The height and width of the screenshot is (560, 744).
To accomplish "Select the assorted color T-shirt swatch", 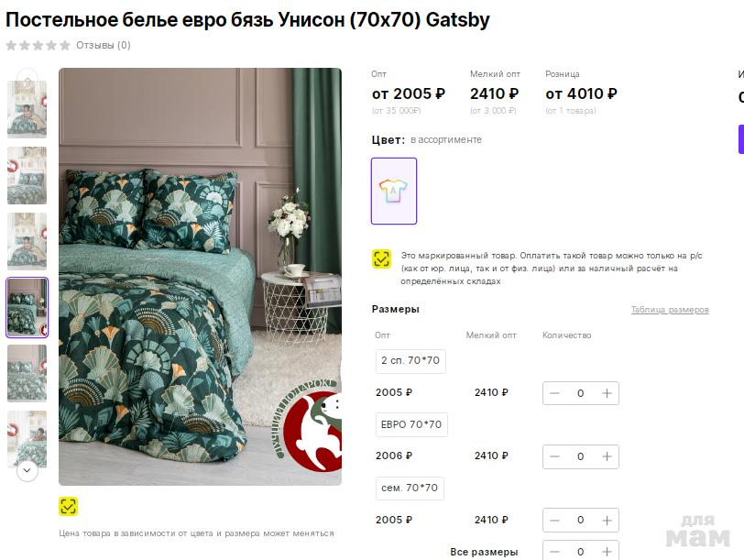I will (x=394, y=191).
